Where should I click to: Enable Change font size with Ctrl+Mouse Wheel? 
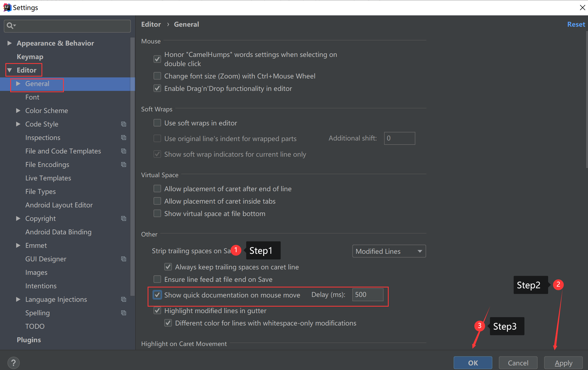pyautogui.click(x=157, y=76)
